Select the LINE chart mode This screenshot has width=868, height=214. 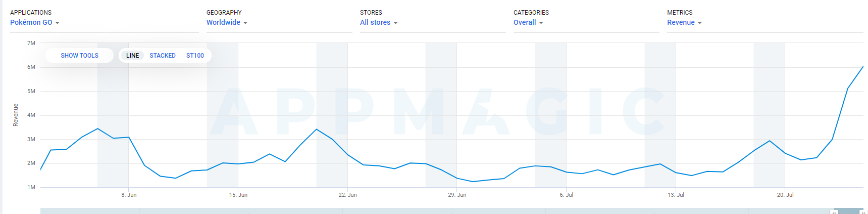pyautogui.click(x=133, y=56)
